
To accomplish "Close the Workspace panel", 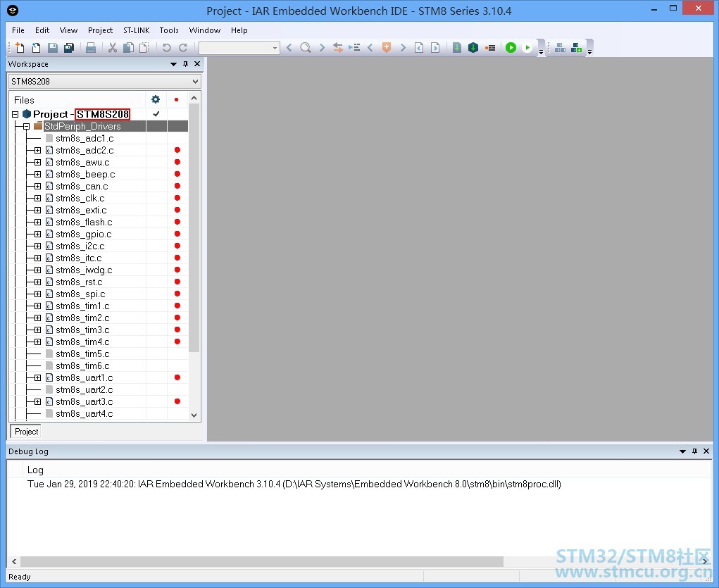I will (x=197, y=64).
